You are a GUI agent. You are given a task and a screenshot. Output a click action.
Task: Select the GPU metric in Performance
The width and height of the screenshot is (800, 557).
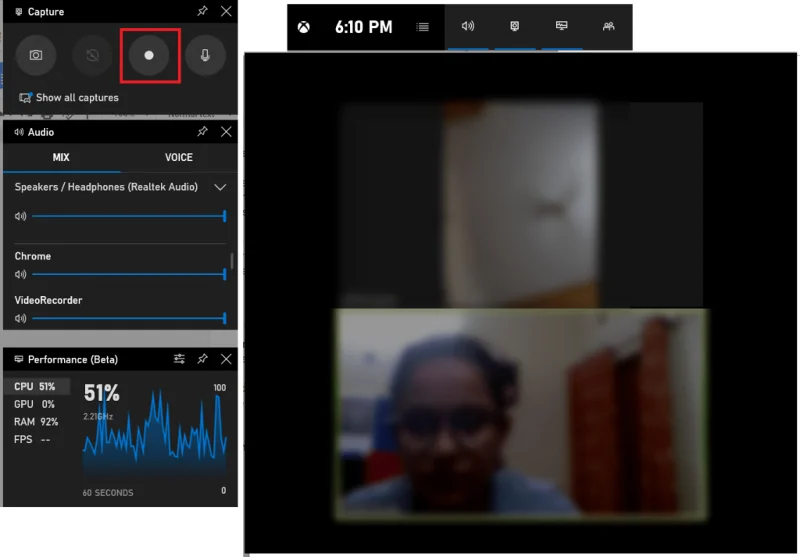coord(35,404)
